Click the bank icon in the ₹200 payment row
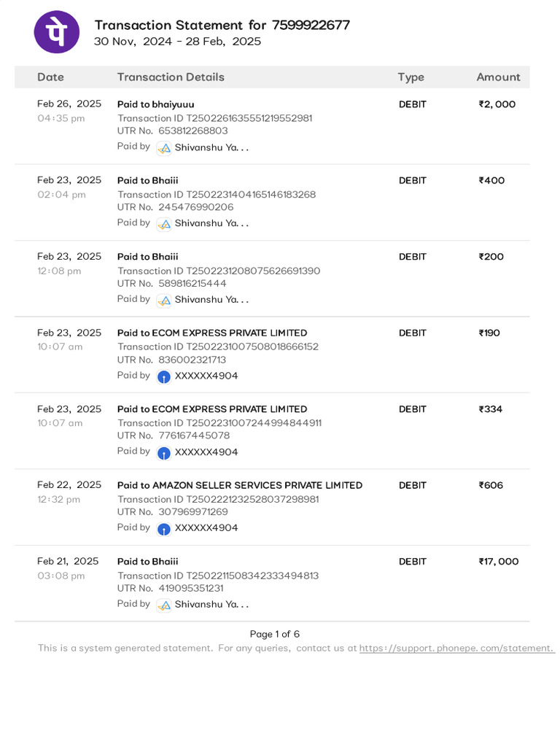 [164, 301]
